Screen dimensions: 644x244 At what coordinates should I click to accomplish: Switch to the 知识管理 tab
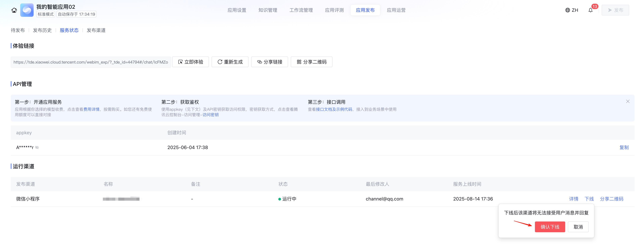tap(268, 10)
